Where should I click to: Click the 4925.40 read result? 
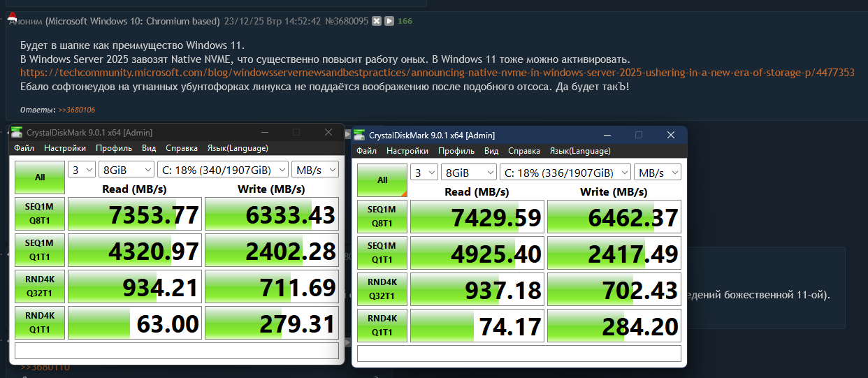[x=477, y=253]
